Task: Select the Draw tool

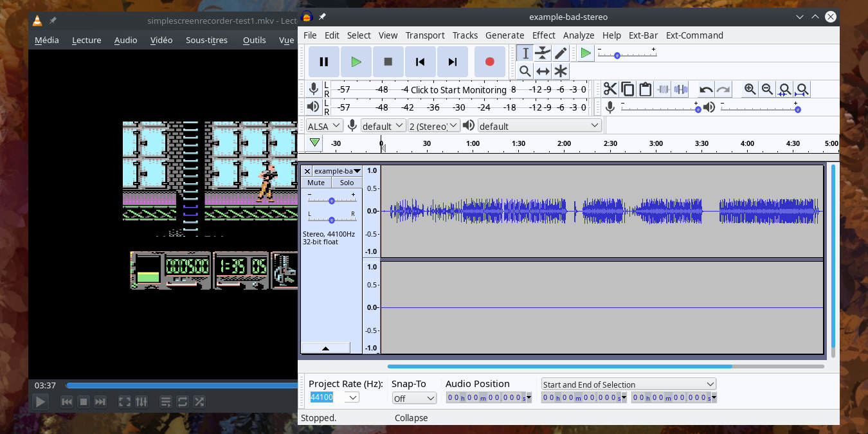Action: point(561,53)
